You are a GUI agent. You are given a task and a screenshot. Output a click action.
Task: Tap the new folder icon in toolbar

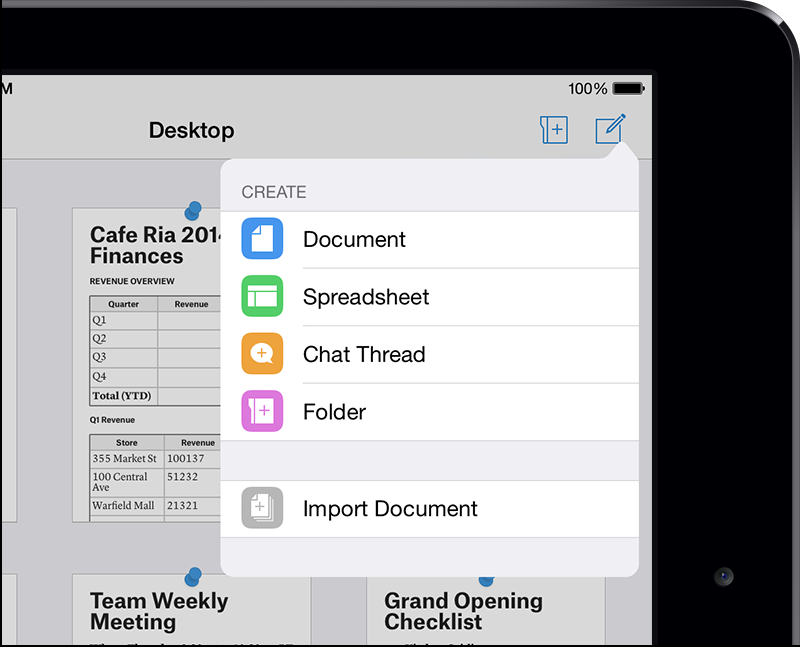pos(554,130)
